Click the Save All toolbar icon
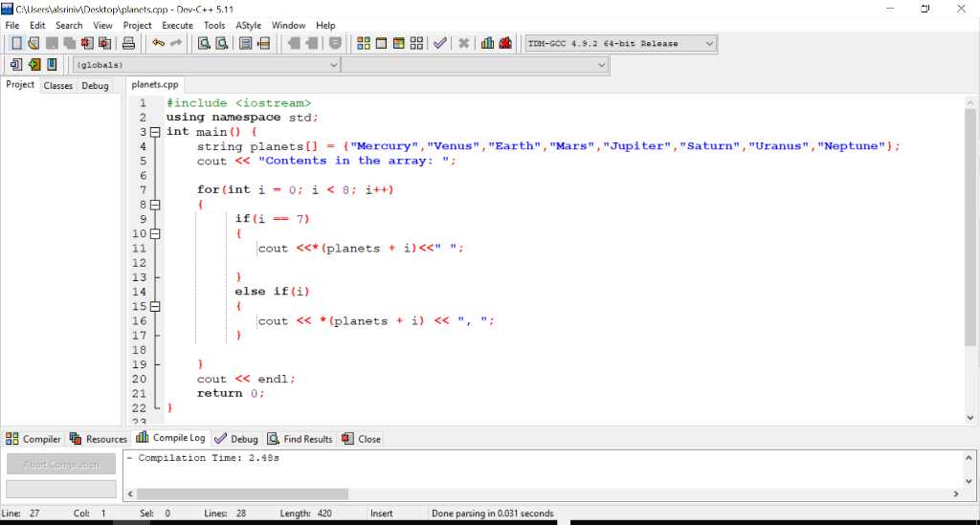The width and height of the screenshot is (980, 525). pos(69,43)
